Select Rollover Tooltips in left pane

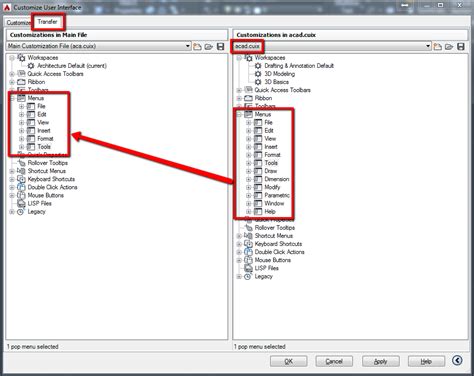coord(48,163)
